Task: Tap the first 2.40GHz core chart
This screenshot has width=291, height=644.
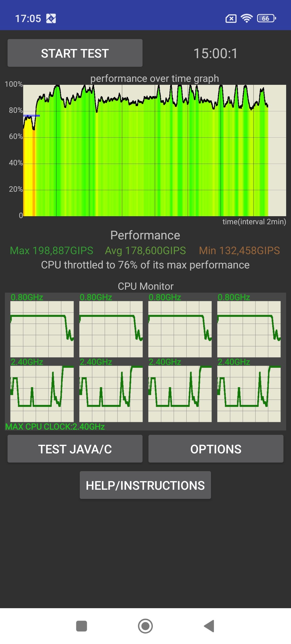Action: pyautogui.click(x=42, y=394)
